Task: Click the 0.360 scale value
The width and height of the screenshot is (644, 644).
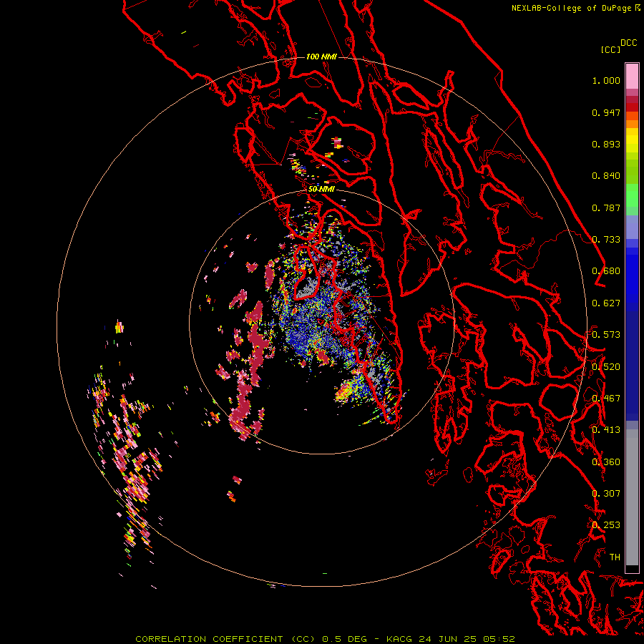Action: click(x=606, y=462)
